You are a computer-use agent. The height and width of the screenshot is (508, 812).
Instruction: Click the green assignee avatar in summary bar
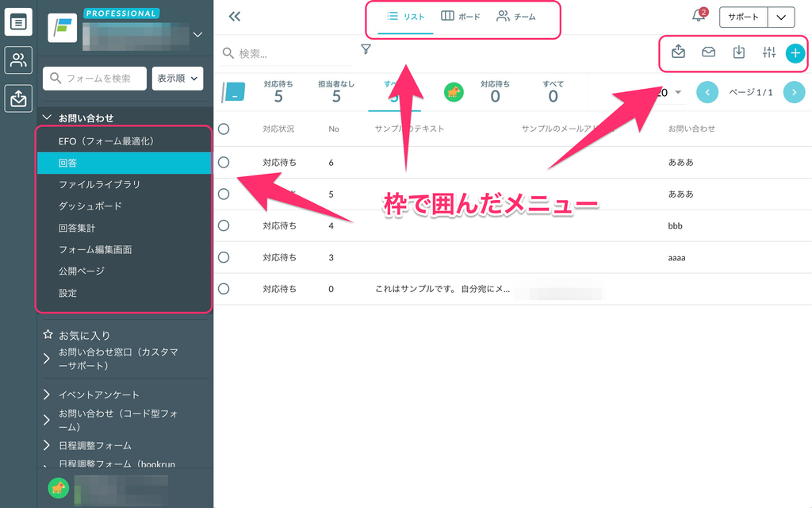454,92
